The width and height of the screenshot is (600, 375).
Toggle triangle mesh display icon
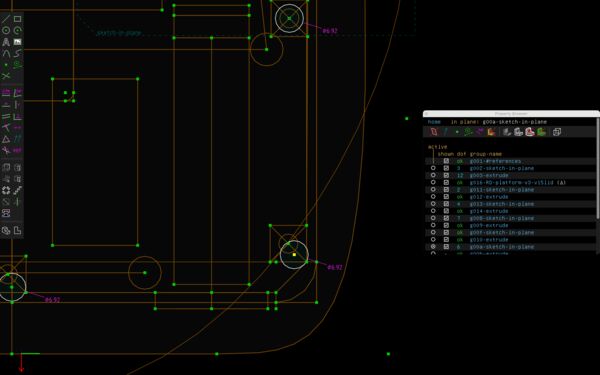pyautogui.click(x=541, y=132)
